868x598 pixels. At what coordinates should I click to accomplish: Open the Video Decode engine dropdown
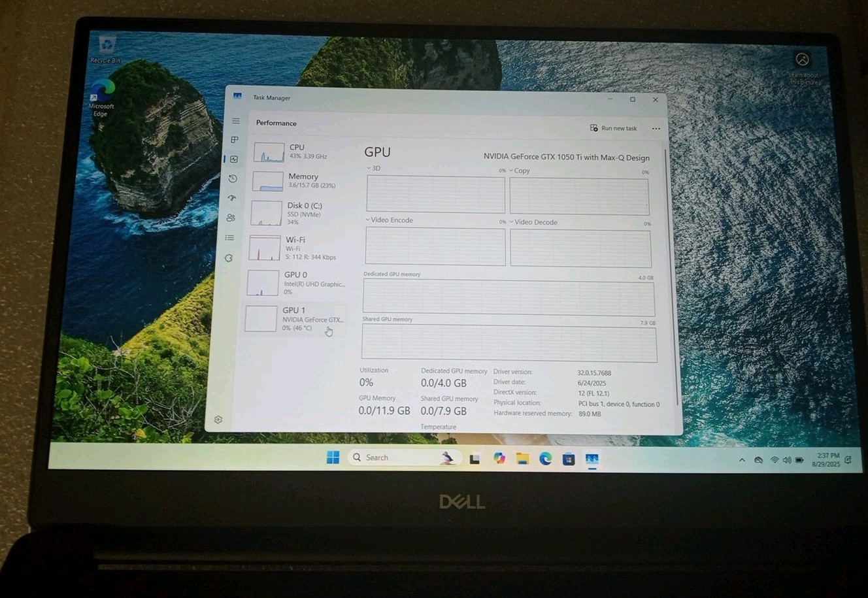tap(533, 222)
